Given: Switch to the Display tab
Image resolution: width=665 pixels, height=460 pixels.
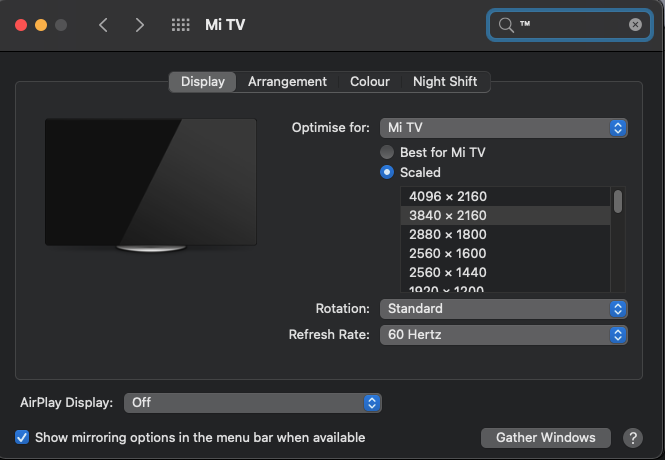Looking at the screenshot, I should 203,81.
